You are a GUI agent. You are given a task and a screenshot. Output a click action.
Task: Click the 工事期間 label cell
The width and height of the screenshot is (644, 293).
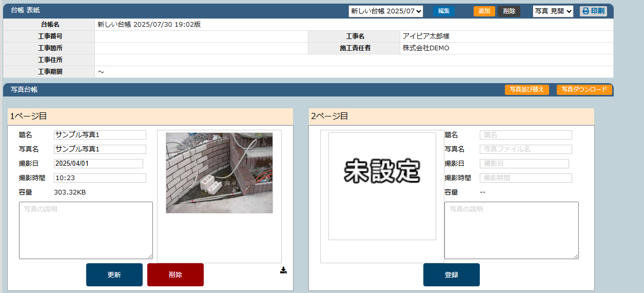(49, 71)
